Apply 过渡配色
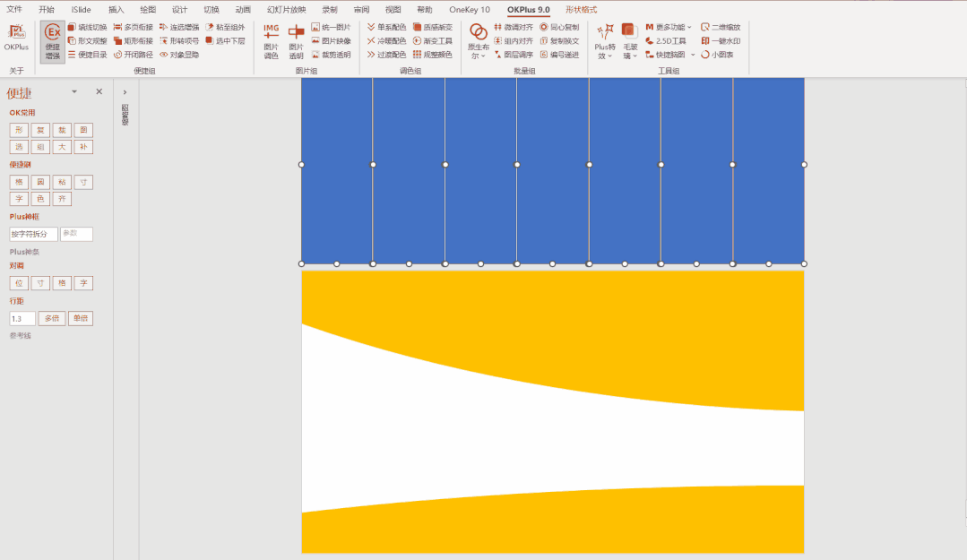The width and height of the screenshot is (967, 560). pos(386,55)
